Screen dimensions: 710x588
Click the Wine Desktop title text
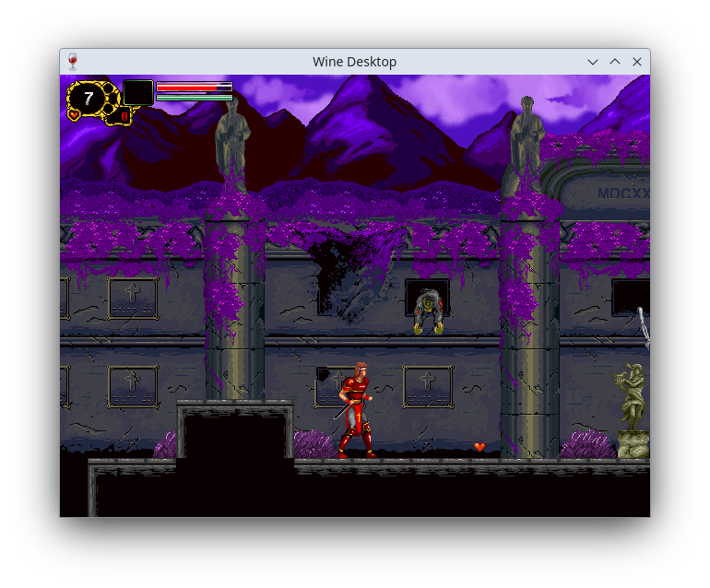coord(354,62)
